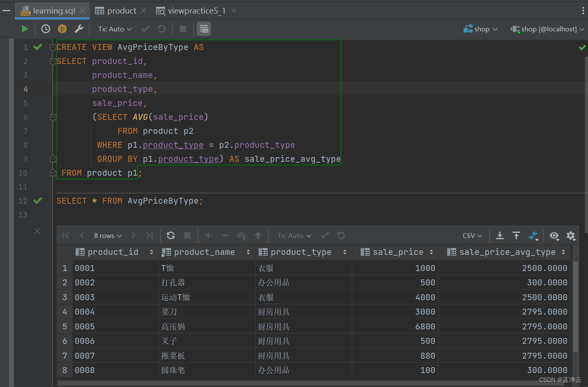
Task: Add a new row with plus icon
Action: 208,235
